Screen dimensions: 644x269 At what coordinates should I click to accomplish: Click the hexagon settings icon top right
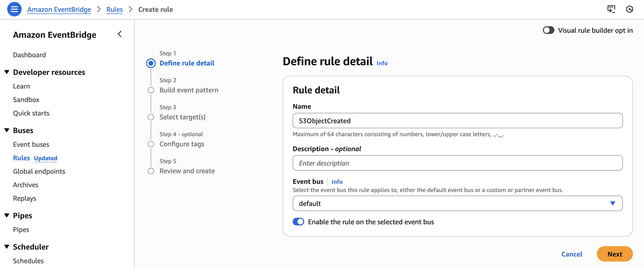pyautogui.click(x=629, y=9)
